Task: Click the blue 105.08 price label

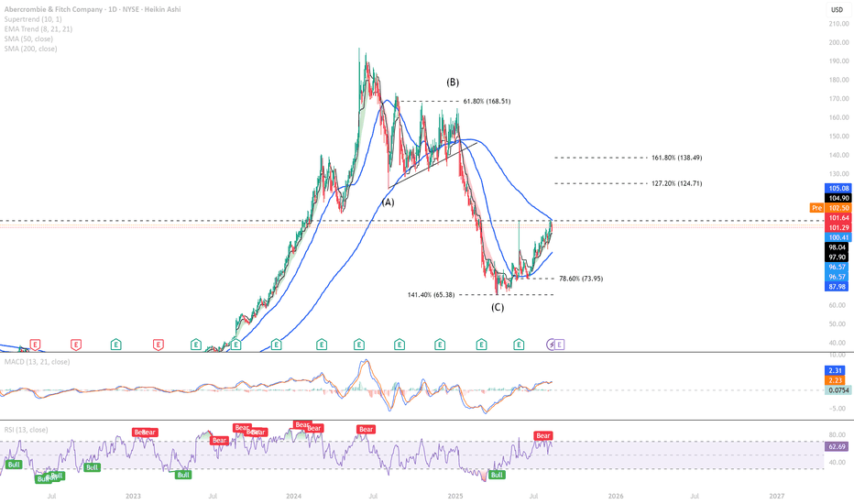Action: coord(838,189)
